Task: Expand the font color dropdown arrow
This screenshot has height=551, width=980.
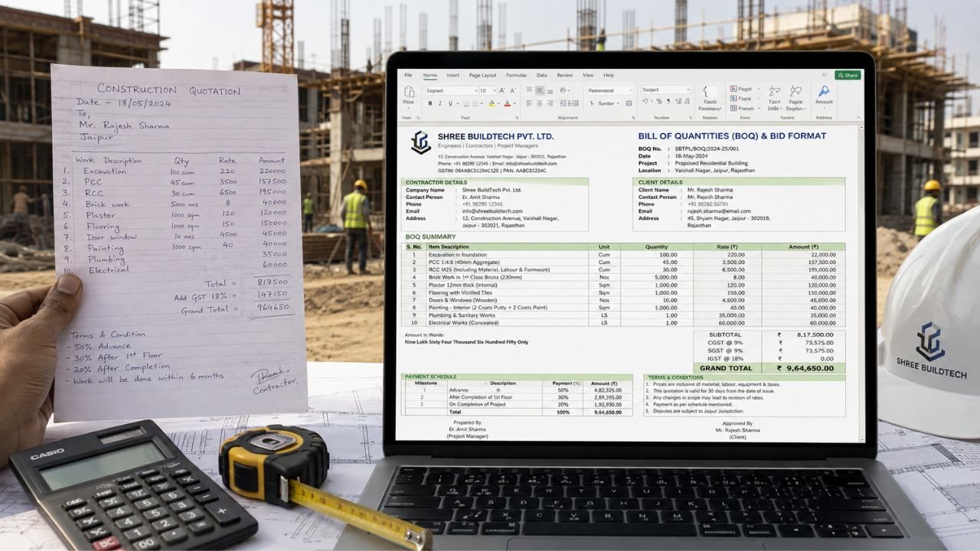Action: point(514,103)
